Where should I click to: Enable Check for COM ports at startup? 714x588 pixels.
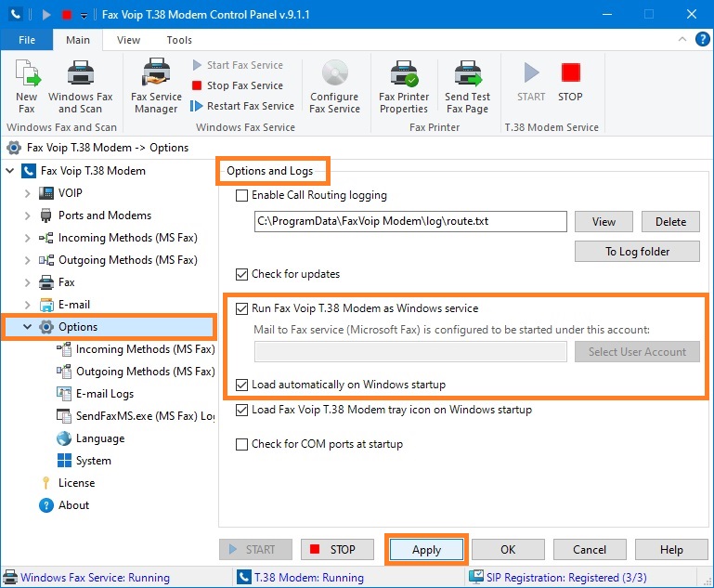click(241, 444)
